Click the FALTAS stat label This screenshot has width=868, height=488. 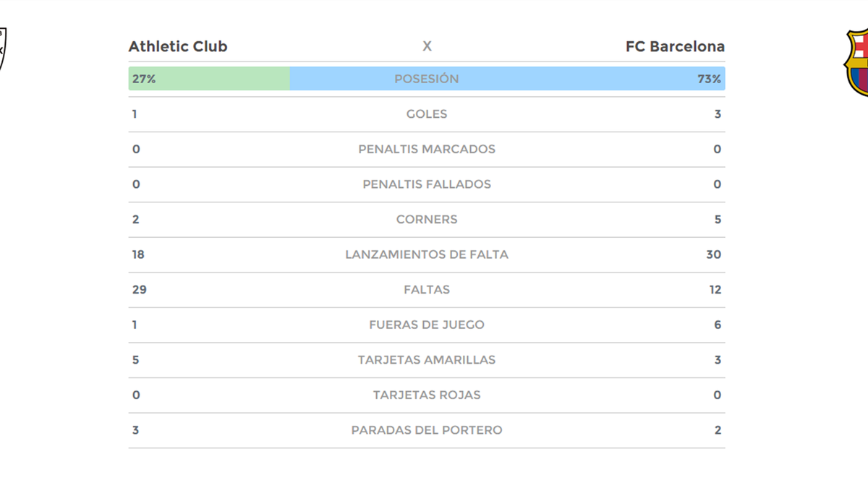[427, 289]
